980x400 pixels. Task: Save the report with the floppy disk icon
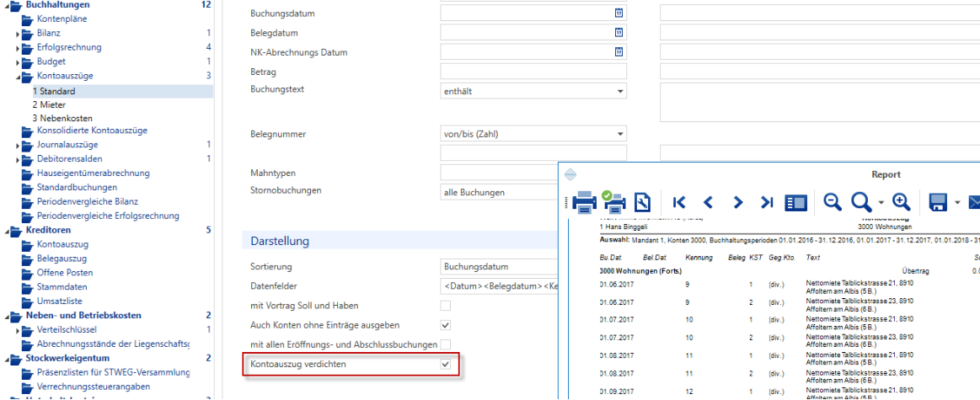coord(938,202)
